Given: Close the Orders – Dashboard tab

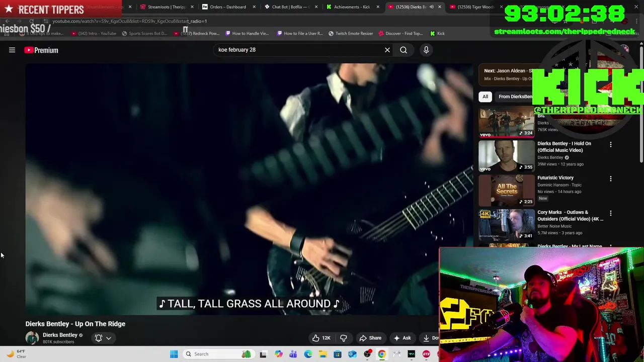Looking at the screenshot, I should coord(254,7).
